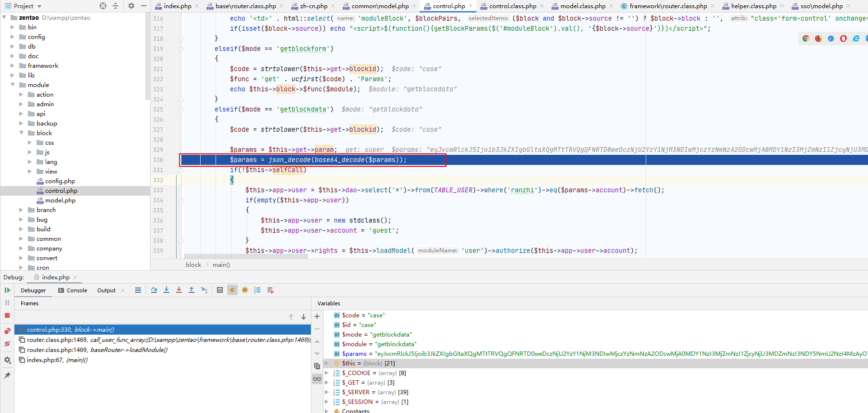
Task: Click the Step Out debugger icon
Action: tap(191, 290)
